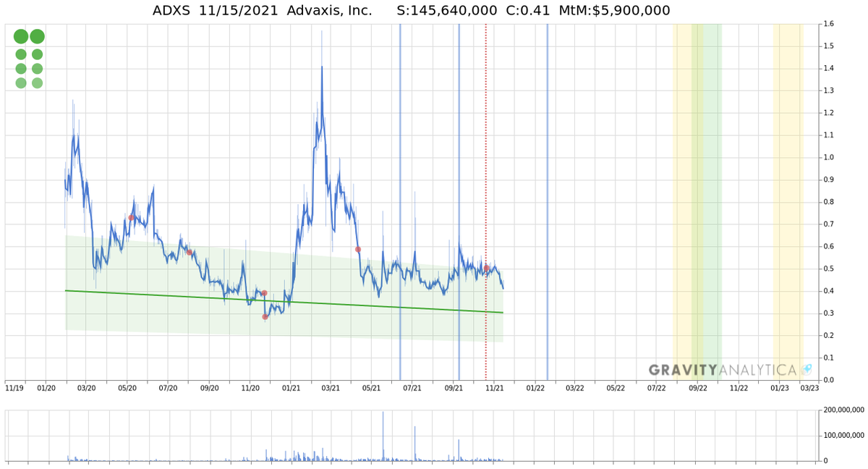Click the left pale green dot, bottom row
This screenshot has height=469, width=868.
click(x=21, y=83)
